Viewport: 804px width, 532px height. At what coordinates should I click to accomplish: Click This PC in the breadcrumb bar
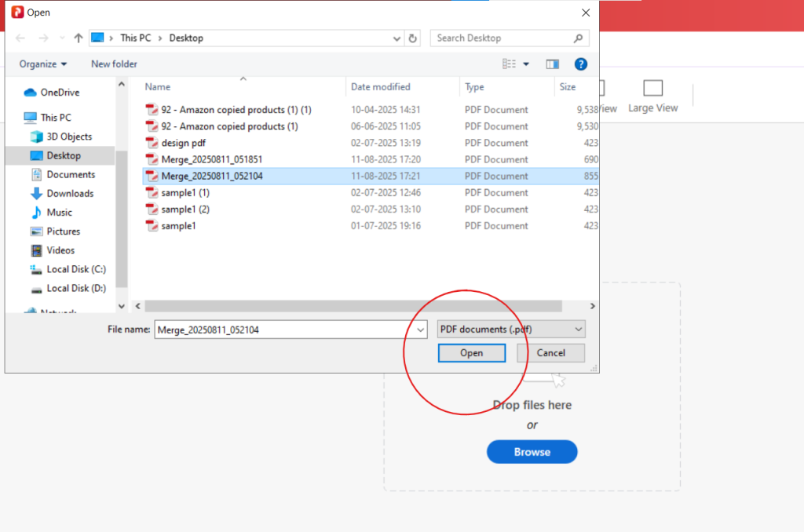coord(136,37)
